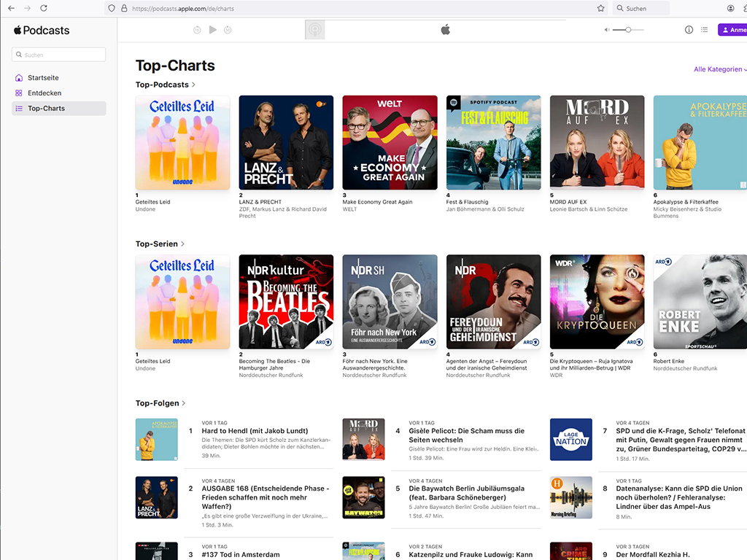The width and height of the screenshot is (747, 560).
Task: Adjust the volume slider
Action: tap(628, 30)
